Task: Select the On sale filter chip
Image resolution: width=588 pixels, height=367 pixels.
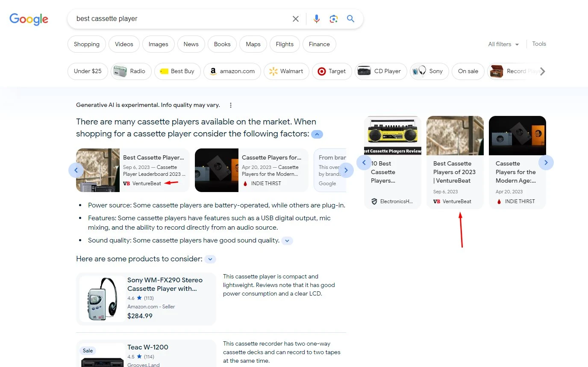Action: tap(468, 71)
